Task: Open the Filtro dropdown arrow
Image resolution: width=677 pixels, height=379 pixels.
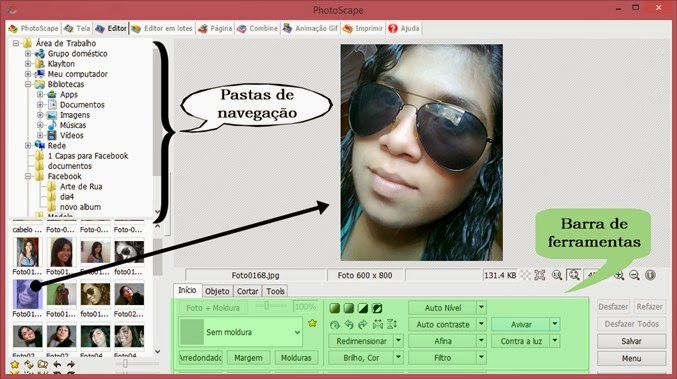Action: 481,357
